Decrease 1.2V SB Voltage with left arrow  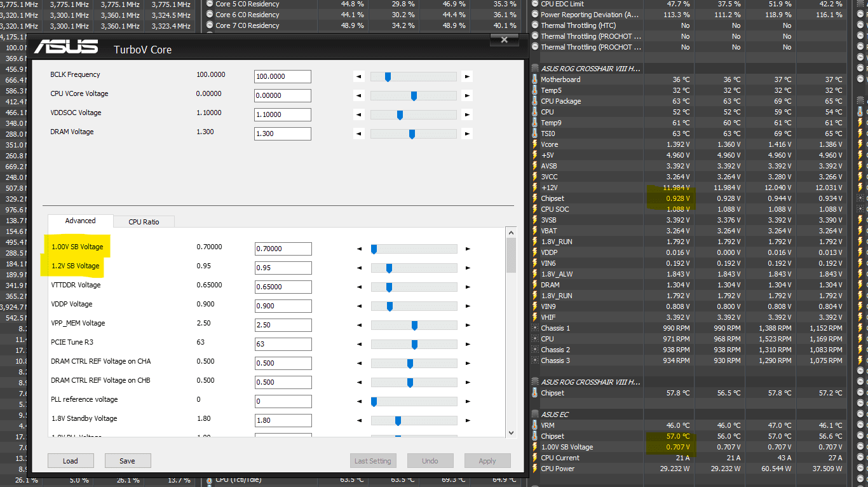(360, 268)
